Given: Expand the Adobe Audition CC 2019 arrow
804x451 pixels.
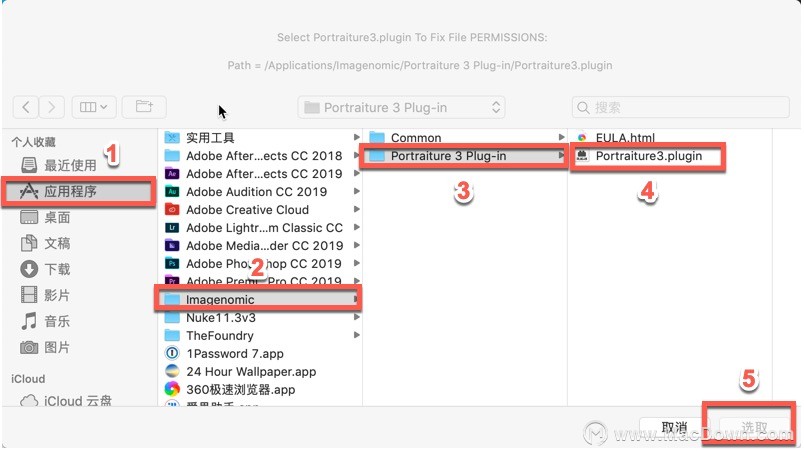Looking at the screenshot, I should pos(356,191).
